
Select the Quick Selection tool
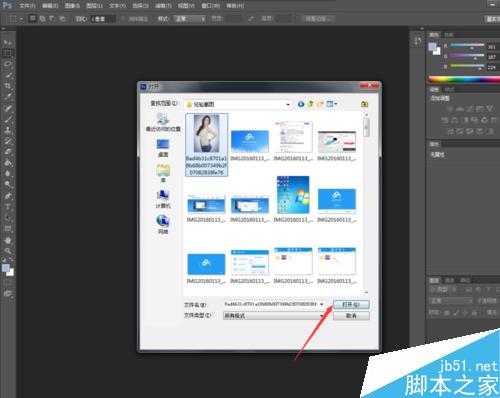click(8, 75)
